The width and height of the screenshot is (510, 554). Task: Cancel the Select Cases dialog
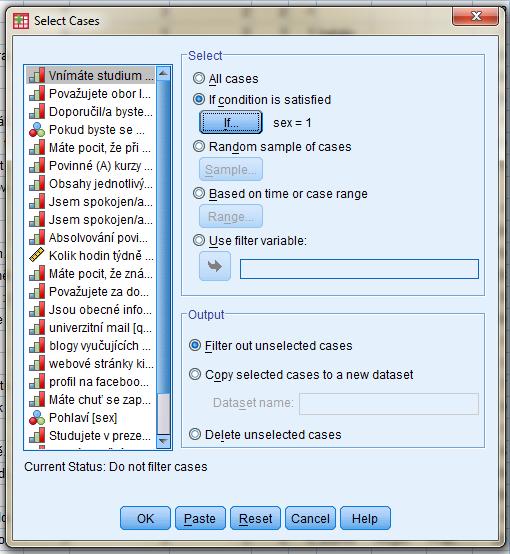pos(310,518)
